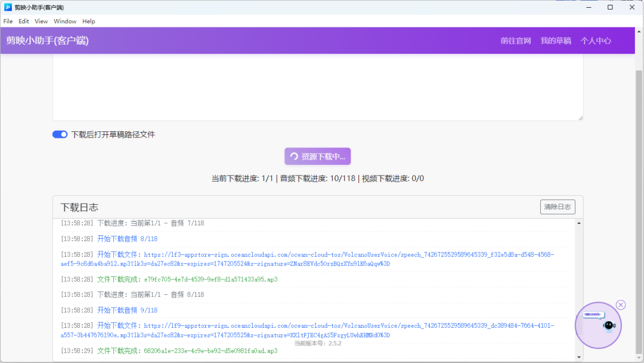Maximize the application window
This screenshot has width=644, height=363.
[610, 7]
